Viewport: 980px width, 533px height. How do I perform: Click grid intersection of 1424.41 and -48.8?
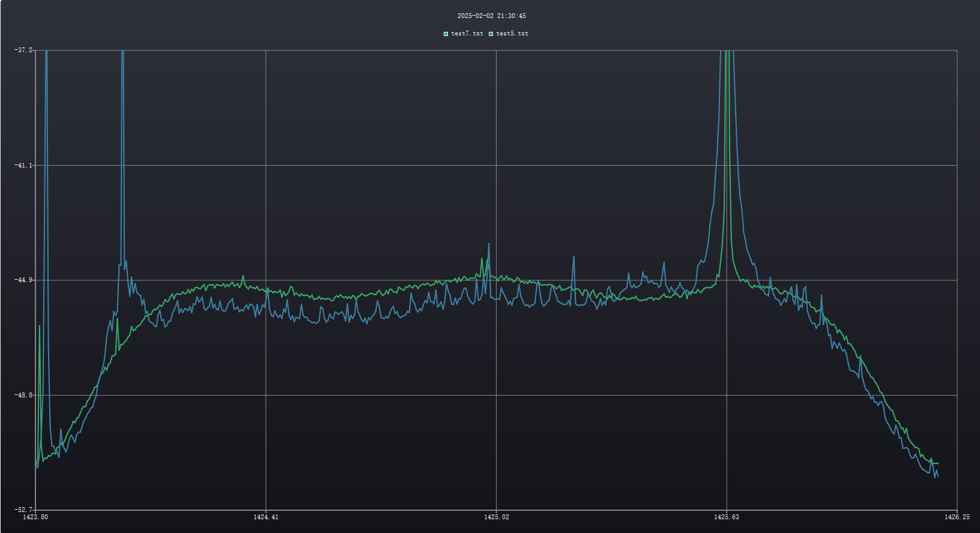tap(266, 395)
